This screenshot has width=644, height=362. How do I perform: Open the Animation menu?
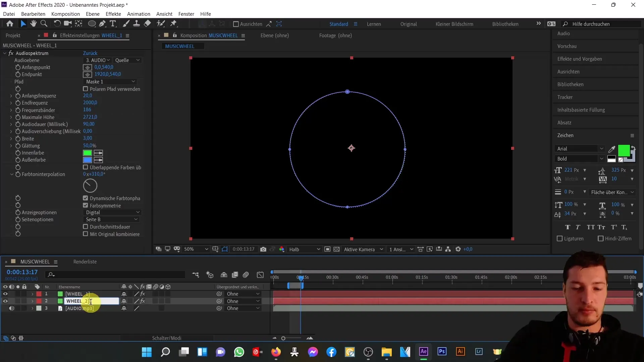pyautogui.click(x=139, y=14)
